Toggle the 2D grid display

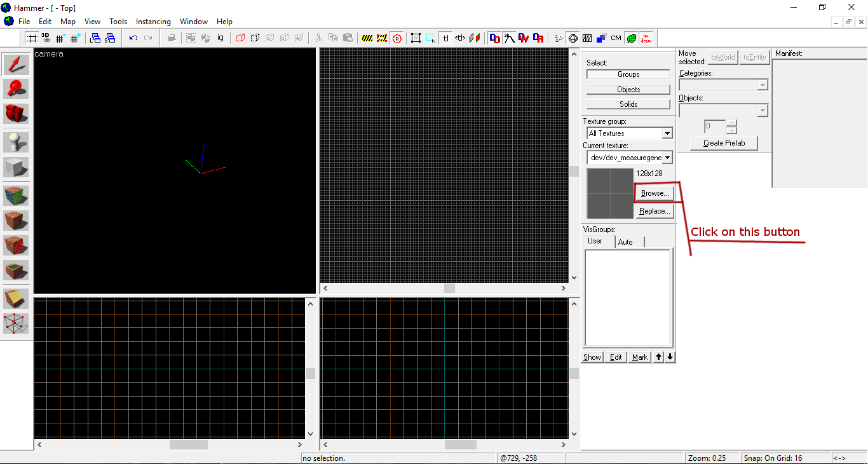32,38
